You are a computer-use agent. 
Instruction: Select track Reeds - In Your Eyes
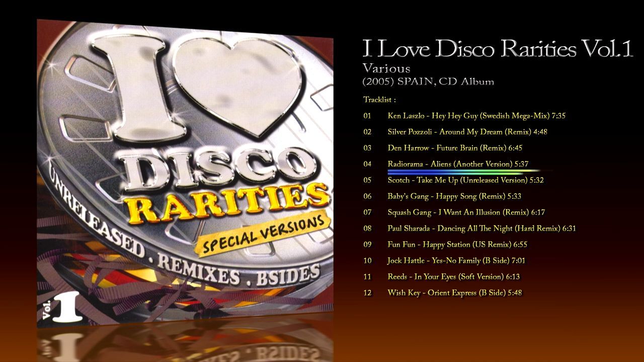[453, 277]
